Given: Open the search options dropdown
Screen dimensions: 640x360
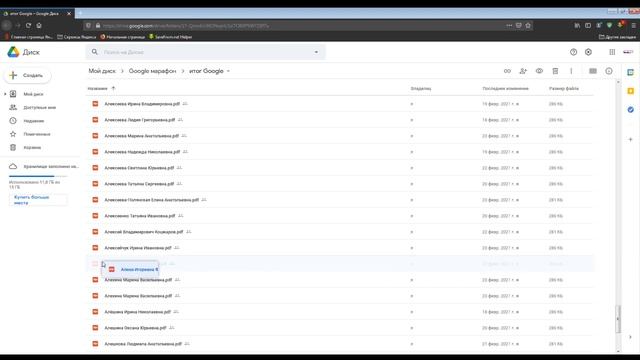Looking at the screenshot, I should coord(316,52).
